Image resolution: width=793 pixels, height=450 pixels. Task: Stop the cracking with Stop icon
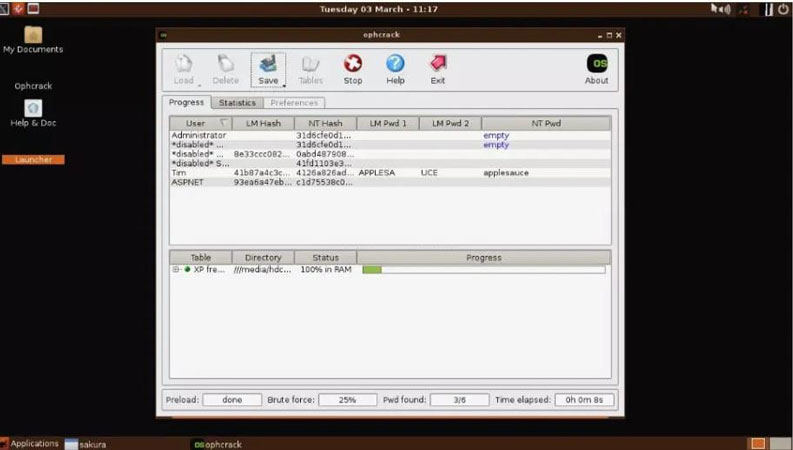pos(353,70)
